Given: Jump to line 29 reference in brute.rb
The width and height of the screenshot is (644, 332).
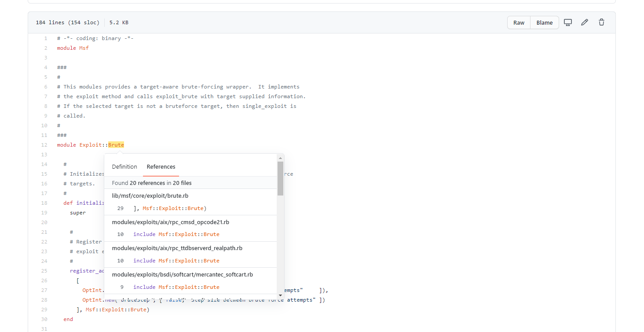Looking at the screenshot, I should [170, 208].
